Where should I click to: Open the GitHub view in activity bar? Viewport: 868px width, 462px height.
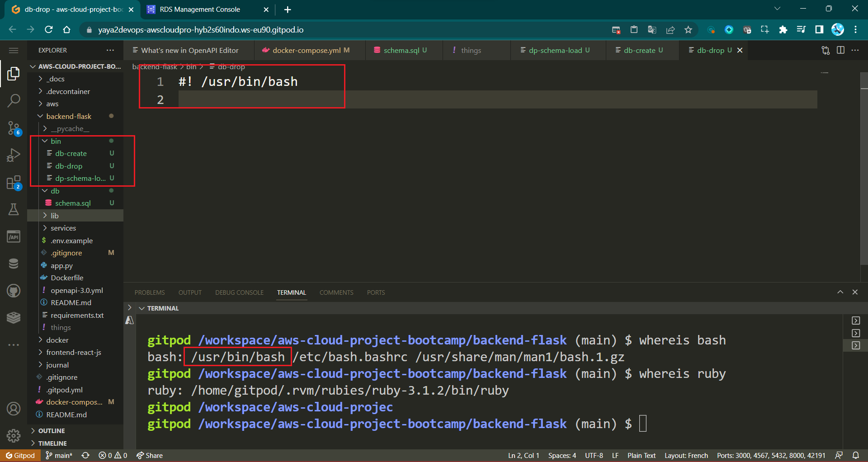tap(14, 291)
